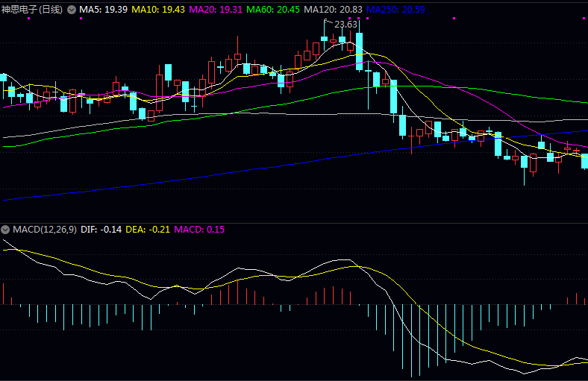Click the 23.63 high price marker
The image size is (588, 381).
pos(344,25)
